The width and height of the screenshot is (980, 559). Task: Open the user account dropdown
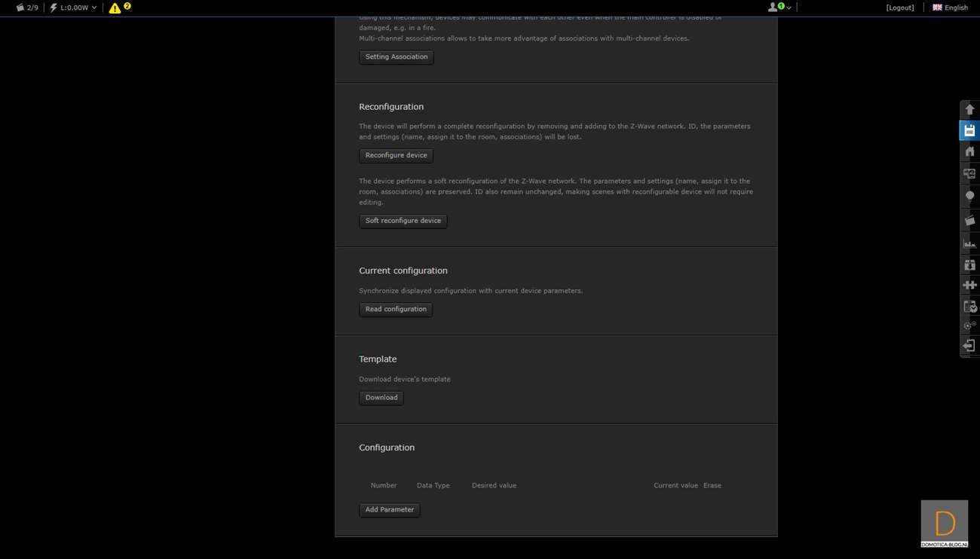[x=779, y=8]
